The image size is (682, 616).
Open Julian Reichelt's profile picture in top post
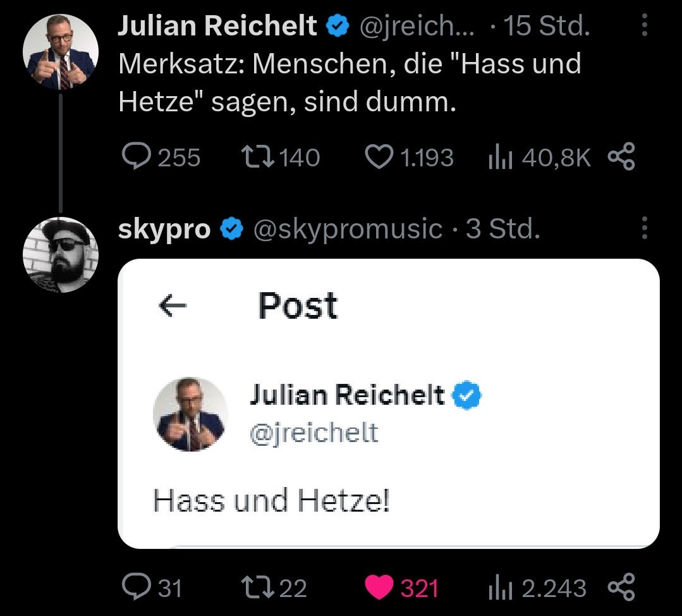(x=60, y=51)
